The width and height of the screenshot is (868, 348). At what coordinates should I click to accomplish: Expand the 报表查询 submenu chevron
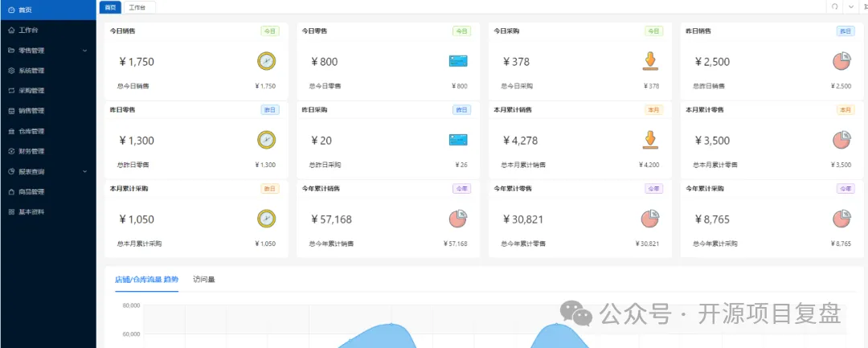[x=84, y=171]
